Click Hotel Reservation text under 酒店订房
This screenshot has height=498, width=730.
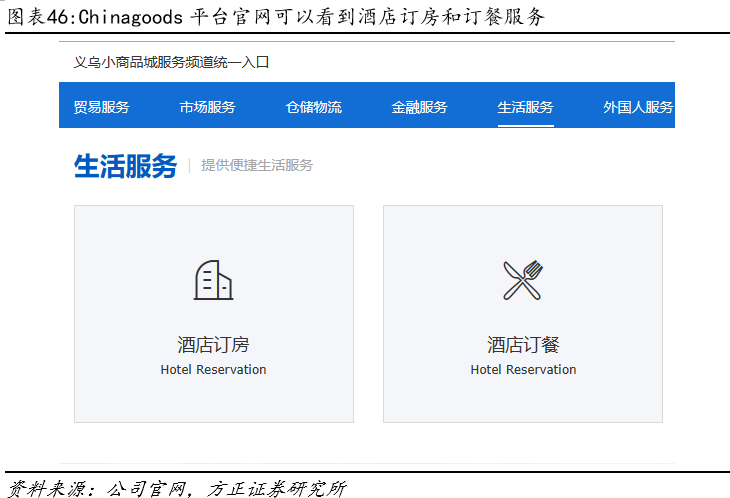(x=213, y=370)
